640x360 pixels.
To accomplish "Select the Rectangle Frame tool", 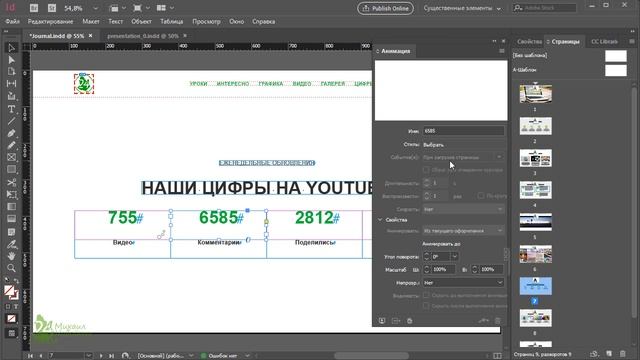I will (11, 157).
